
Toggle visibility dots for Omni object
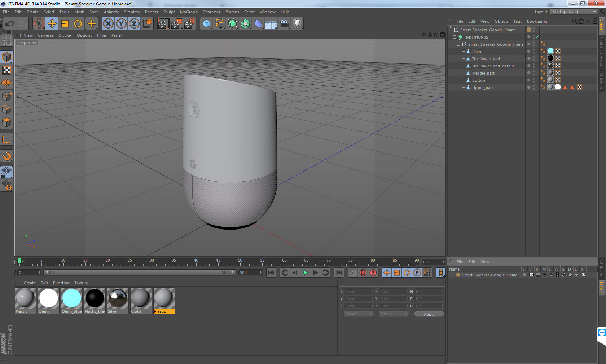pos(533,52)
